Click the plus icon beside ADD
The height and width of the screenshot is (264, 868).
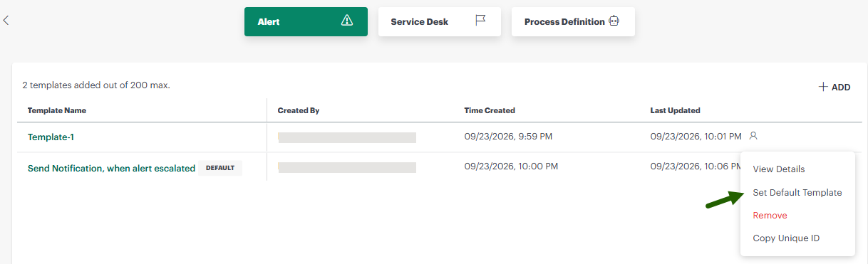click(823, 87)
